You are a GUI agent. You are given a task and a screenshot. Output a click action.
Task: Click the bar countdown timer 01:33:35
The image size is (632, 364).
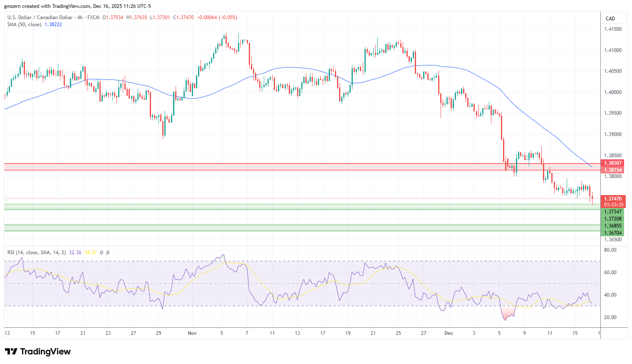614,205
